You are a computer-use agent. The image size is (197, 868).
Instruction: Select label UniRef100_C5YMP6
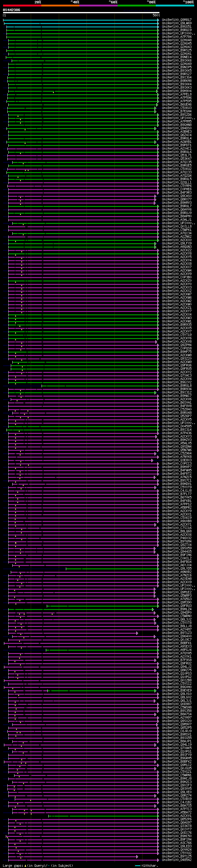(x=176, y=186)
